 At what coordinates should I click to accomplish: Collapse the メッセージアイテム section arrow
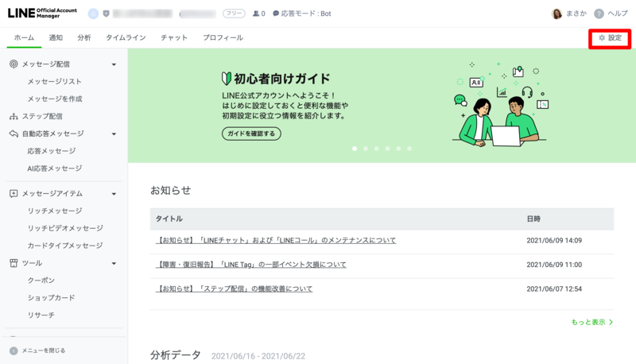114,194
